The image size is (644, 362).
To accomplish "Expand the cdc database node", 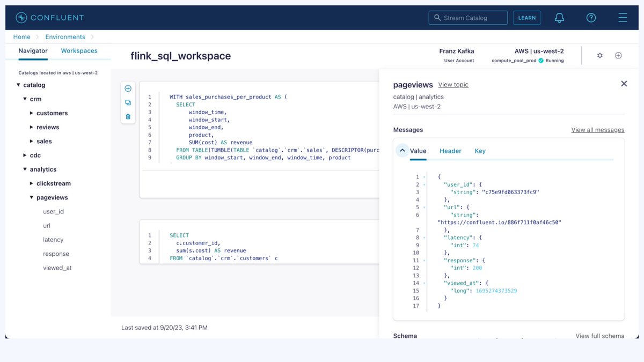I will tap(25, 155).
